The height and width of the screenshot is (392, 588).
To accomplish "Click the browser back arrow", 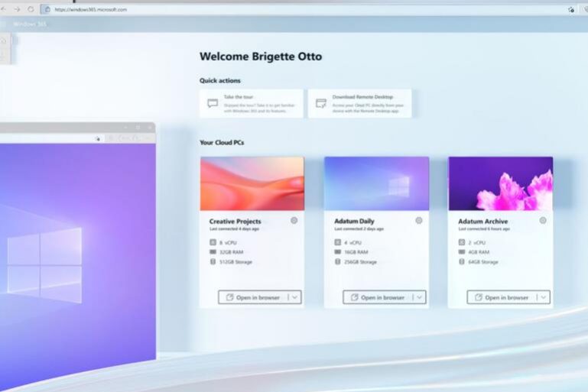I will 5,9.
